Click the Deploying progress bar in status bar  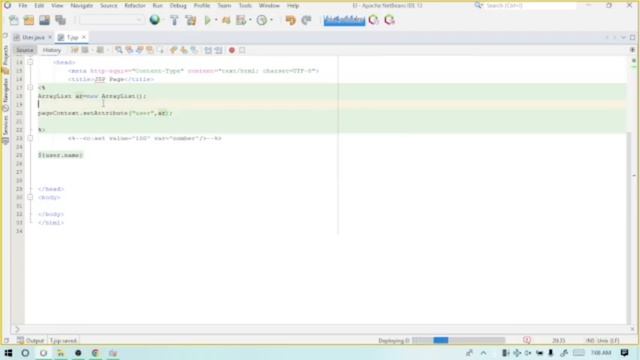click(x=458, y=340)
